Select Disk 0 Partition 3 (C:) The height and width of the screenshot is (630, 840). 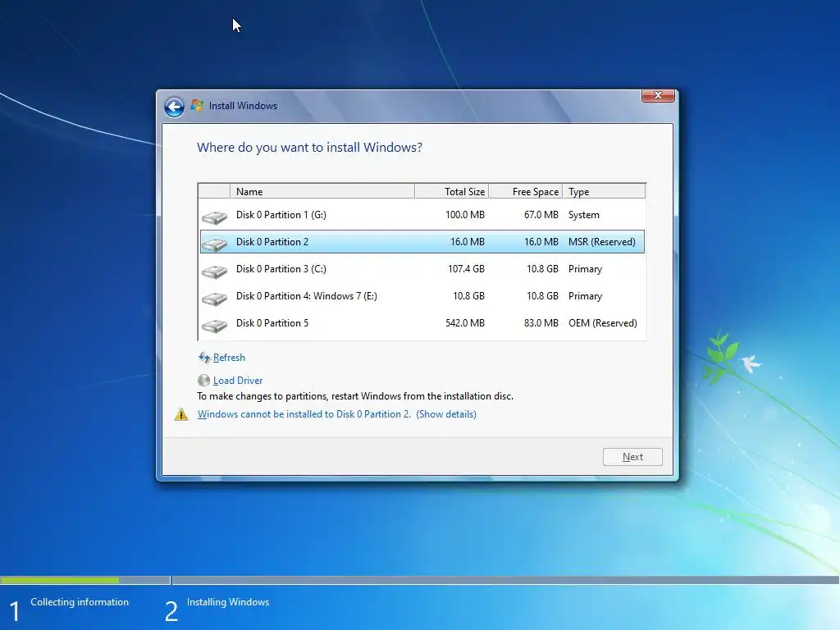pos(422,269)
